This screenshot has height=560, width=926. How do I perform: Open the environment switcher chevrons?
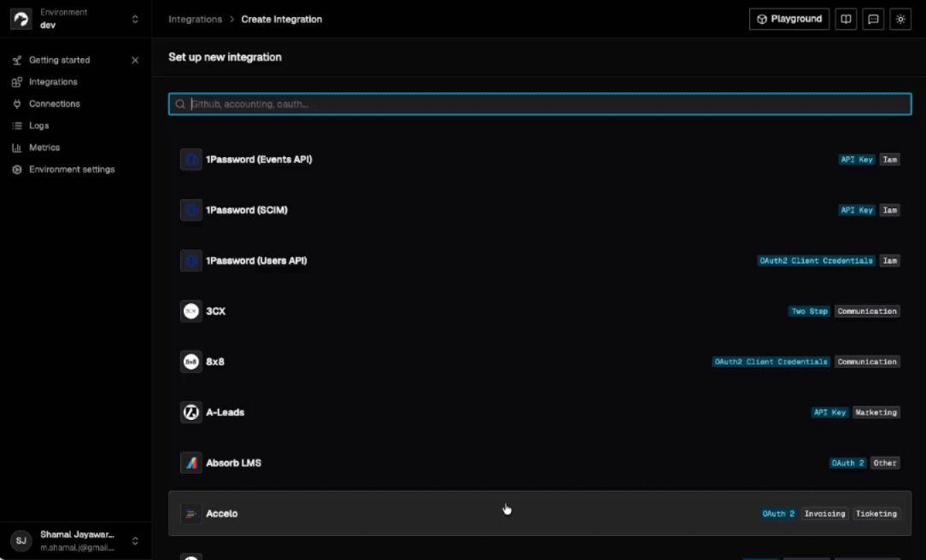[x=135, y=19]
